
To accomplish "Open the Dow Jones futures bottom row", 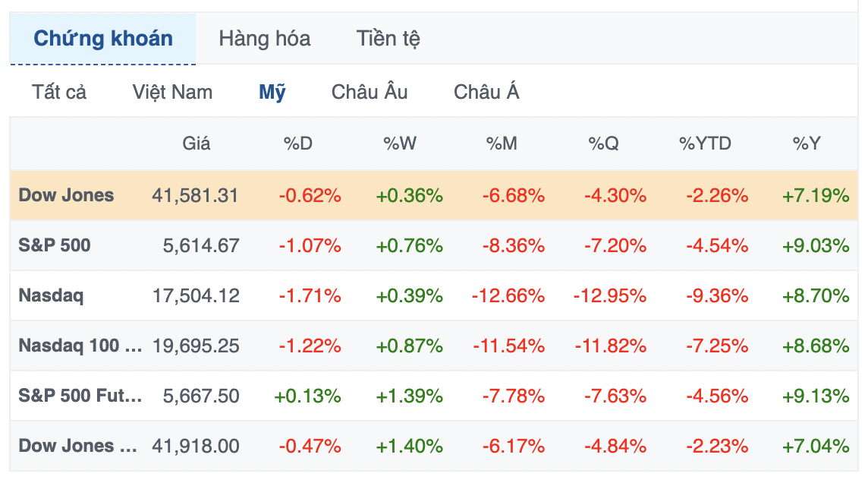I will tap(434, 446).
